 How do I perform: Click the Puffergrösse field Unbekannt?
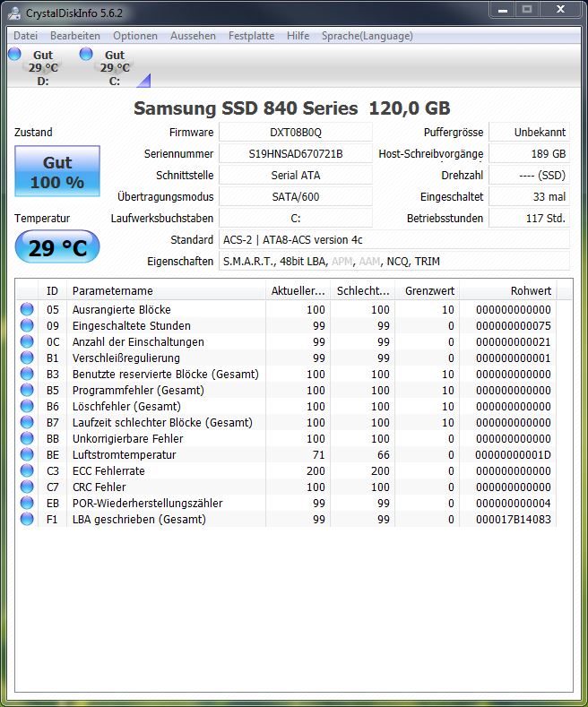(x=530, y=132)
